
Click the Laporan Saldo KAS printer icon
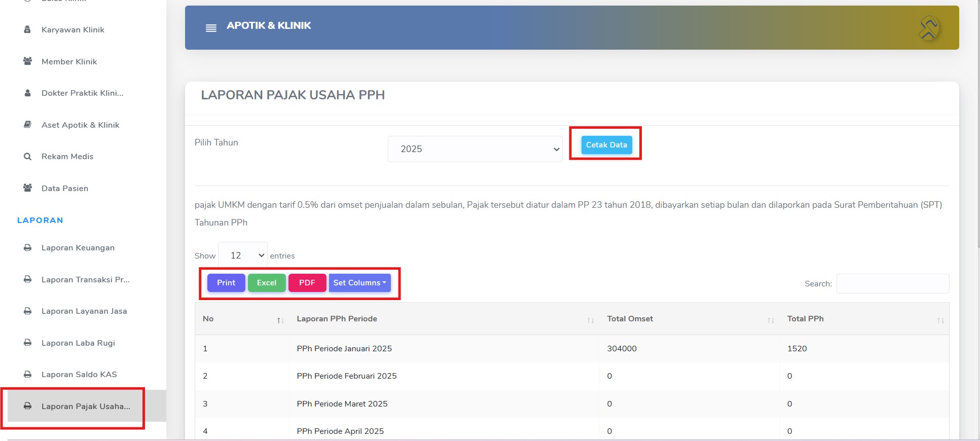[27, 375]
